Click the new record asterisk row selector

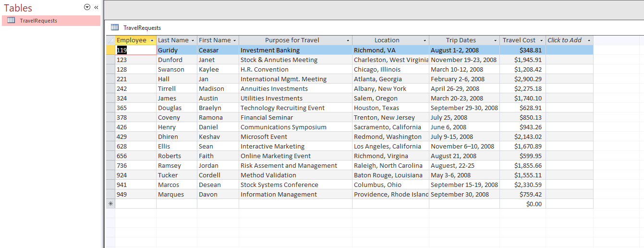pyautogui.click(x=110, y=204)
